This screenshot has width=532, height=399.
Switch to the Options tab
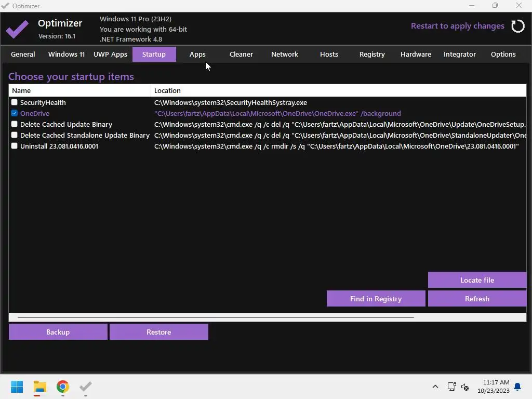tap(503, 54)
